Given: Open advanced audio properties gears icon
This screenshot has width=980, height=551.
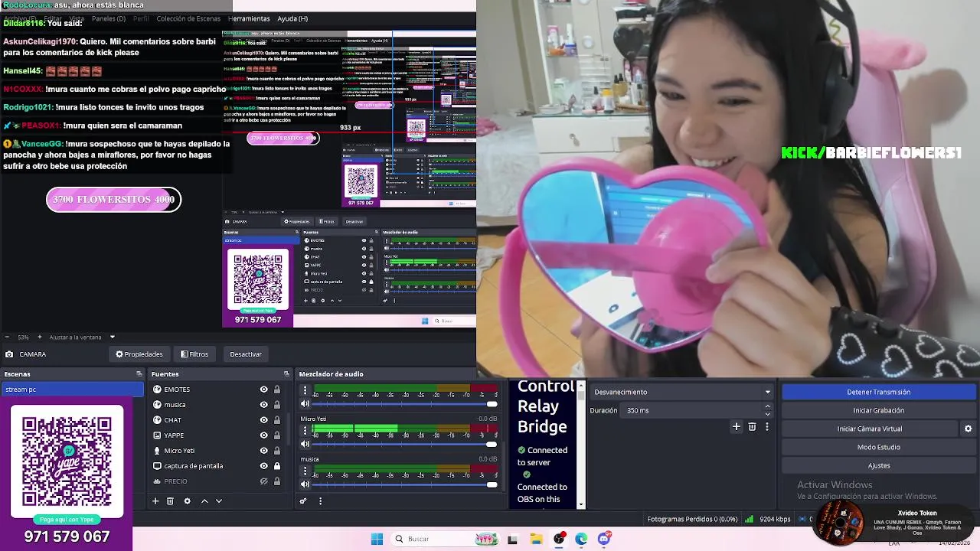Looking at the screenshot, I should pyautogui.click(x=303, y=501).
